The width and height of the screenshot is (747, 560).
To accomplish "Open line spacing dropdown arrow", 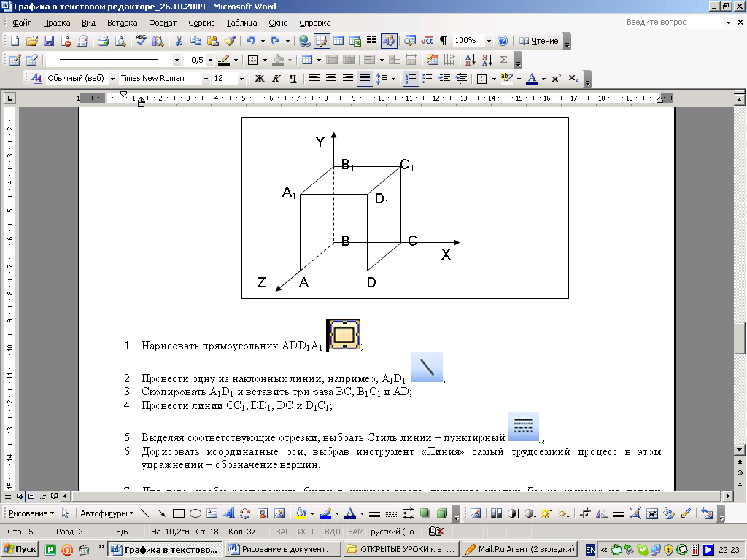I will click(393, 79).
